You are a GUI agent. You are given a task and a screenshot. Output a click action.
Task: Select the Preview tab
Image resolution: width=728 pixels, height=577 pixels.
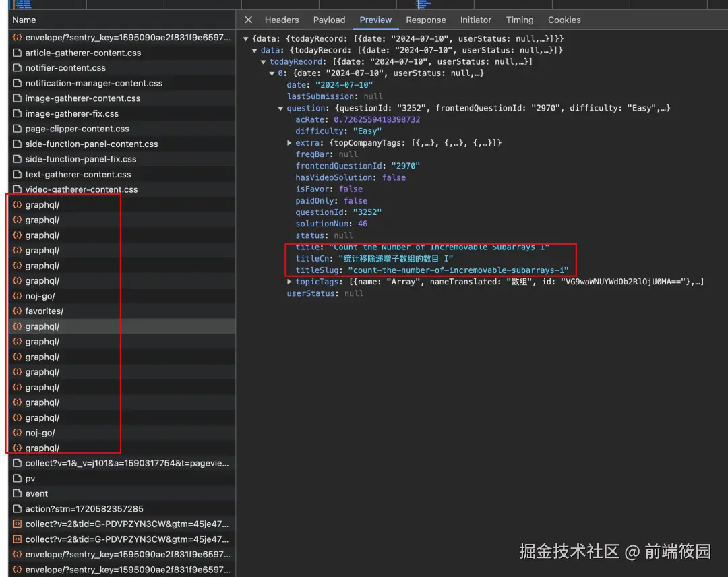tap(375, 20)
